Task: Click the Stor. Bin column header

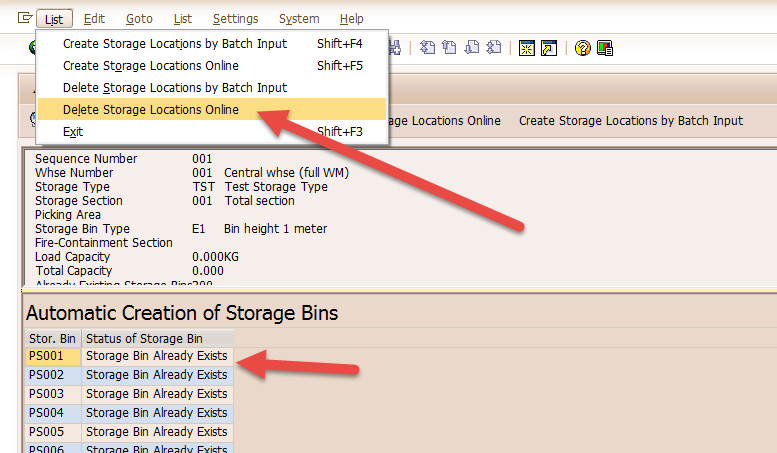Action: 52,338
